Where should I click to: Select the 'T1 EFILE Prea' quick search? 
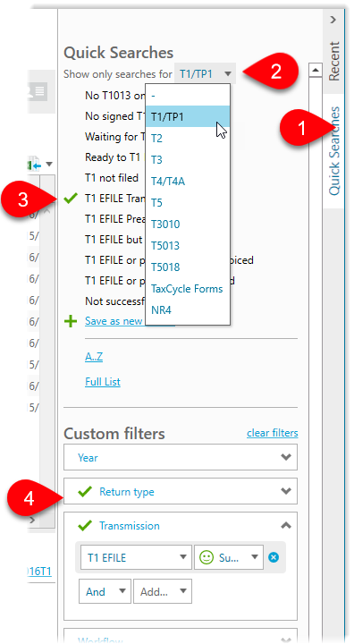coord(115,219)
